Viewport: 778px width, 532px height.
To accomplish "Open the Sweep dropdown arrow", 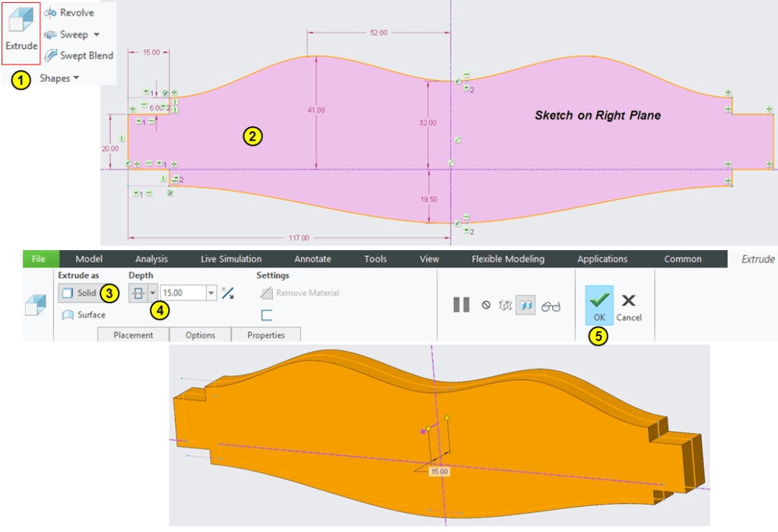I will point(97,35).
